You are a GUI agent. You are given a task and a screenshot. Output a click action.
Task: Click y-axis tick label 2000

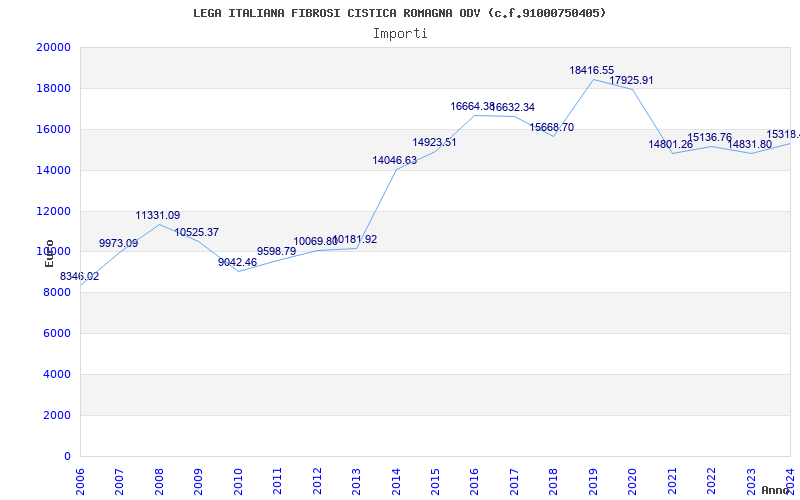(x=57, y=415)
